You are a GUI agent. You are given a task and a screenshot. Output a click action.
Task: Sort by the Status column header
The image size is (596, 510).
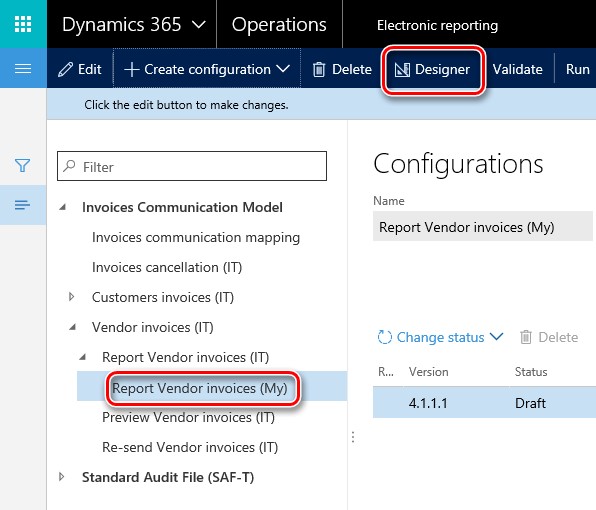click(x=531, y=372)
